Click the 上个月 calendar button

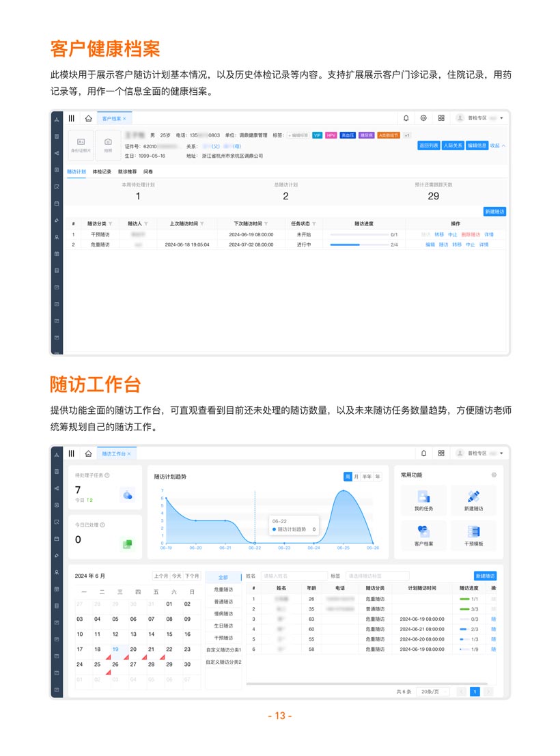click(160, 576)
